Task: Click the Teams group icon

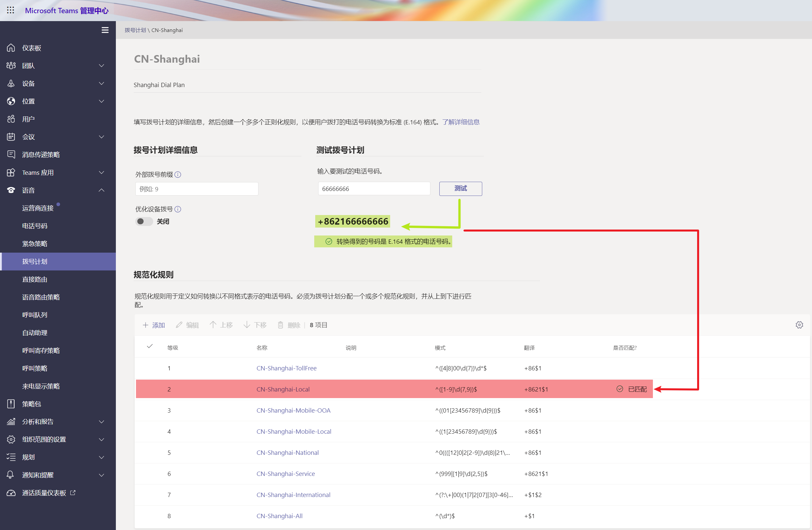Action: click(x=11, y=65)
